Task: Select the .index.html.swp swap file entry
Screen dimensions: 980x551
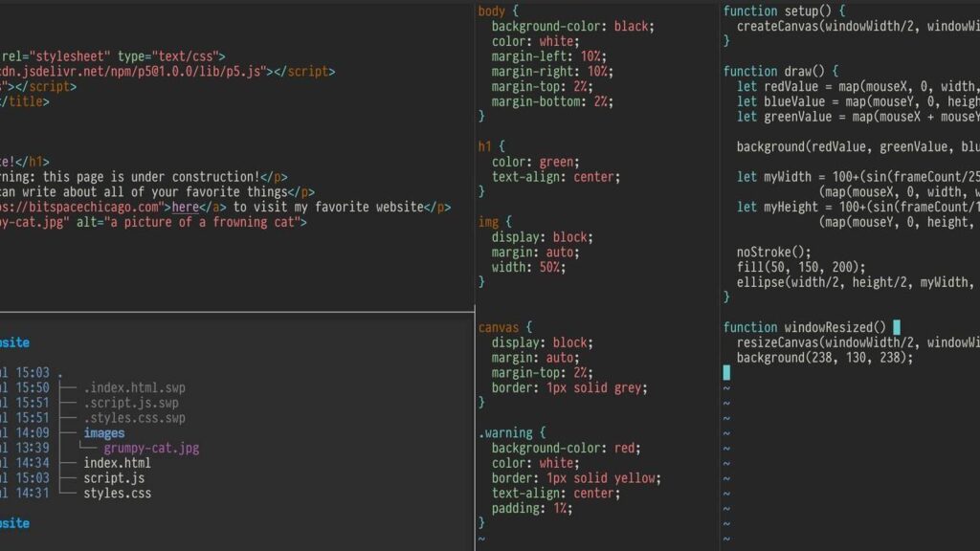Action: pyautogui.click(x=134, y=388)
